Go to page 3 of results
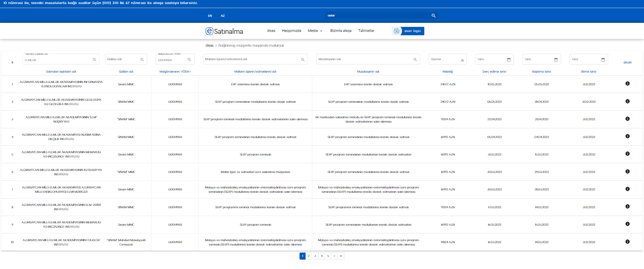 click(x=315, y=256)
